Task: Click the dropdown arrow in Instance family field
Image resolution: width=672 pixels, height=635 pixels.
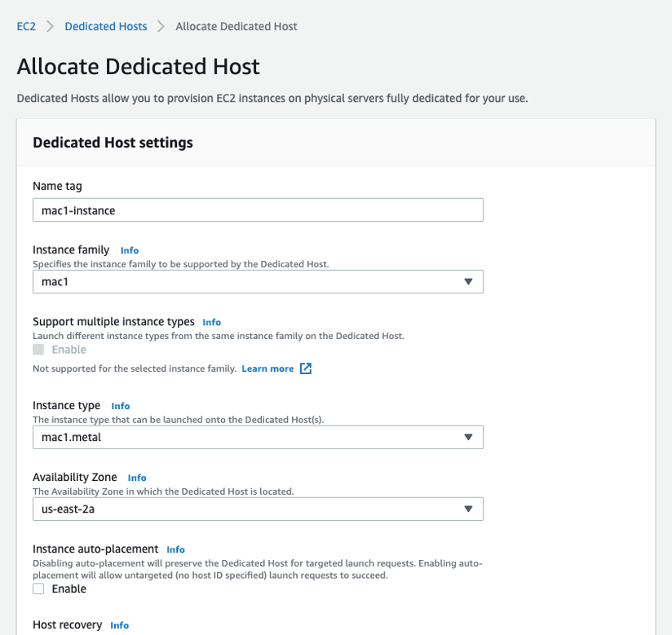Action: point(468,282)
